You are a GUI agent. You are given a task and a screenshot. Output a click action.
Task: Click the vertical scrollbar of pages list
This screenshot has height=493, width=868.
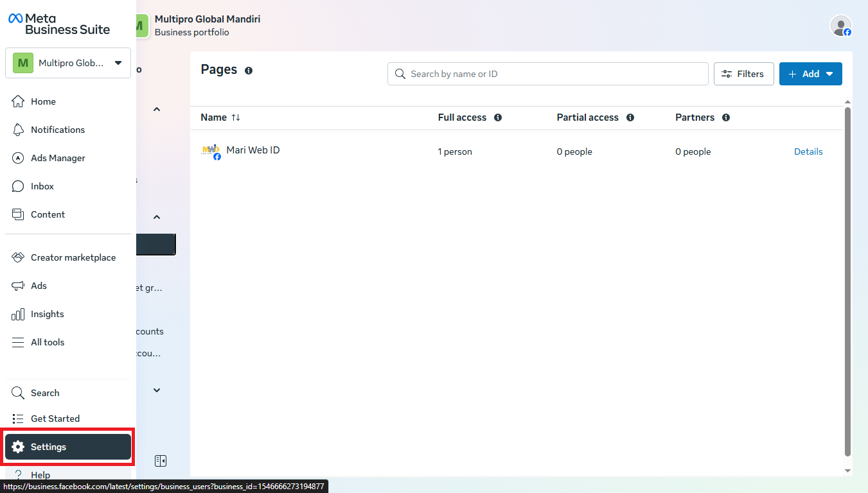pos(847,282)
